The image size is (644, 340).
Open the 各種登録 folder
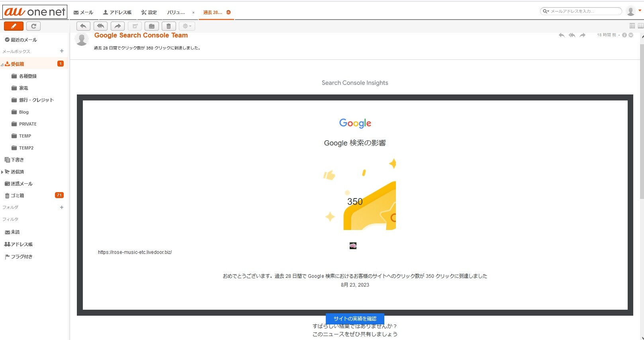tap(27, 76)
